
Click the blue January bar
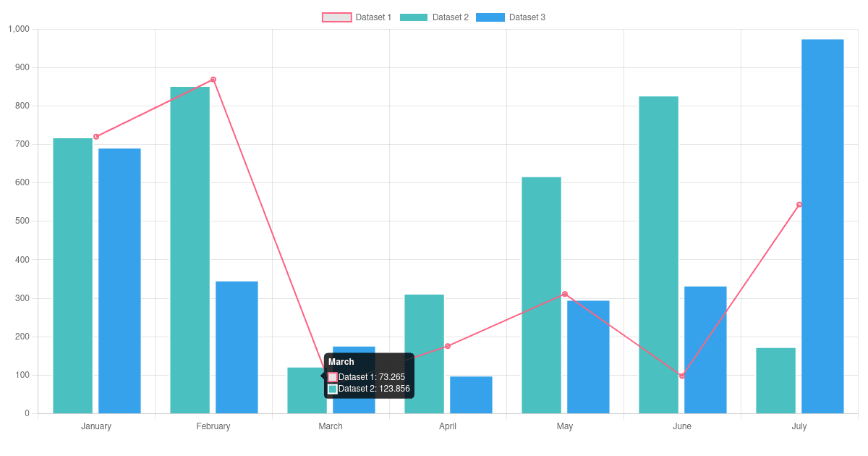coord(119,281)
